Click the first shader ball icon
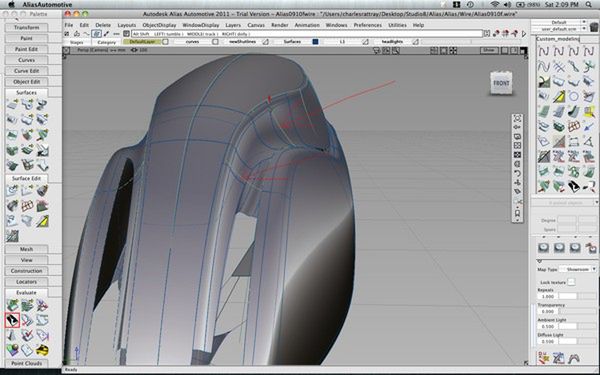The image size is (600, 375). click(x=543, y=248)
